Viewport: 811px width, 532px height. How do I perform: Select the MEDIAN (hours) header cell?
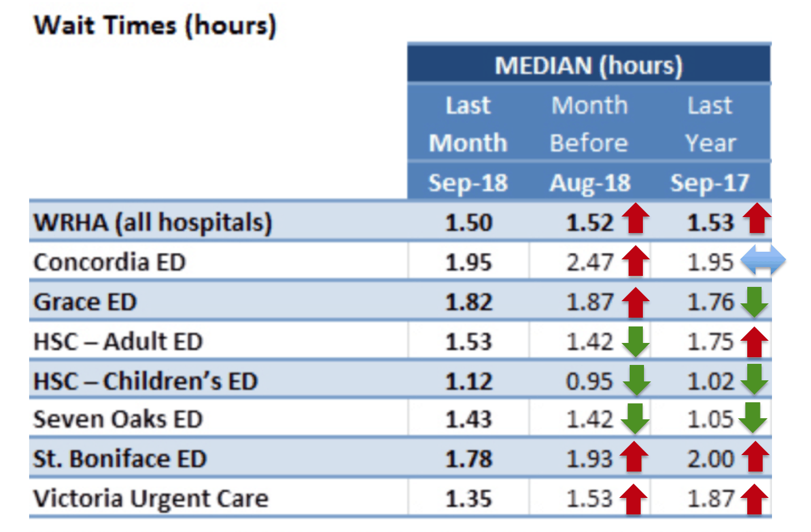[588, 65]
